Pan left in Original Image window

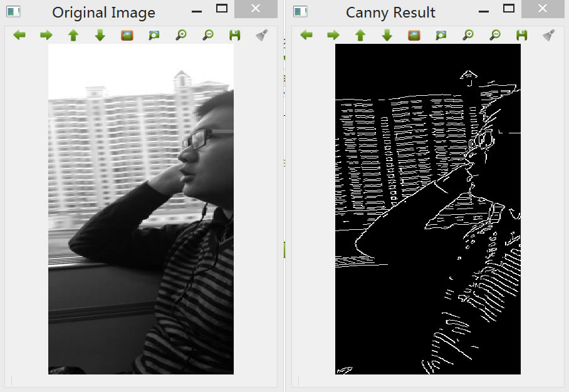pyautogui.click(x=19, y=35)
